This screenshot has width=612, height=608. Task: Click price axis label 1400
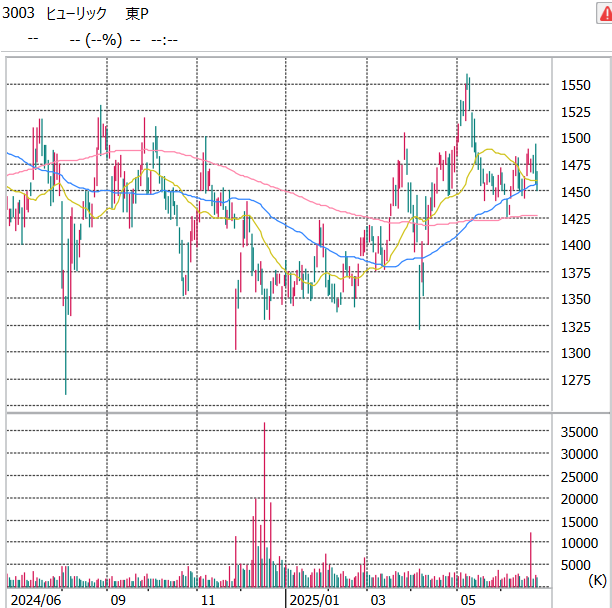[x=576, y=245]
